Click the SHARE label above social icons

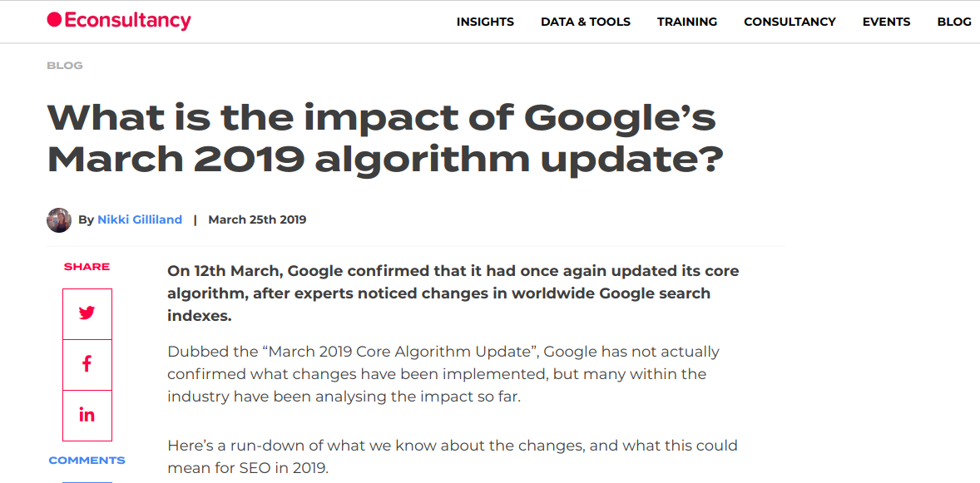point(87,267)
